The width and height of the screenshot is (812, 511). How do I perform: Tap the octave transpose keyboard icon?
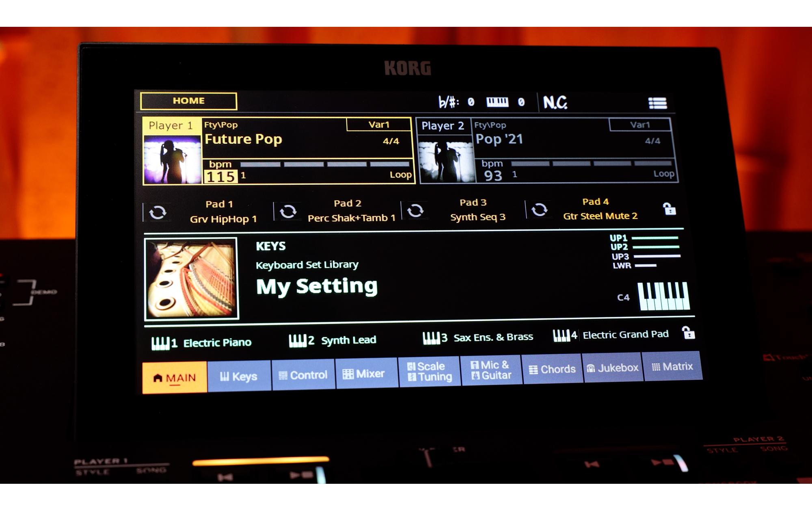497,102
